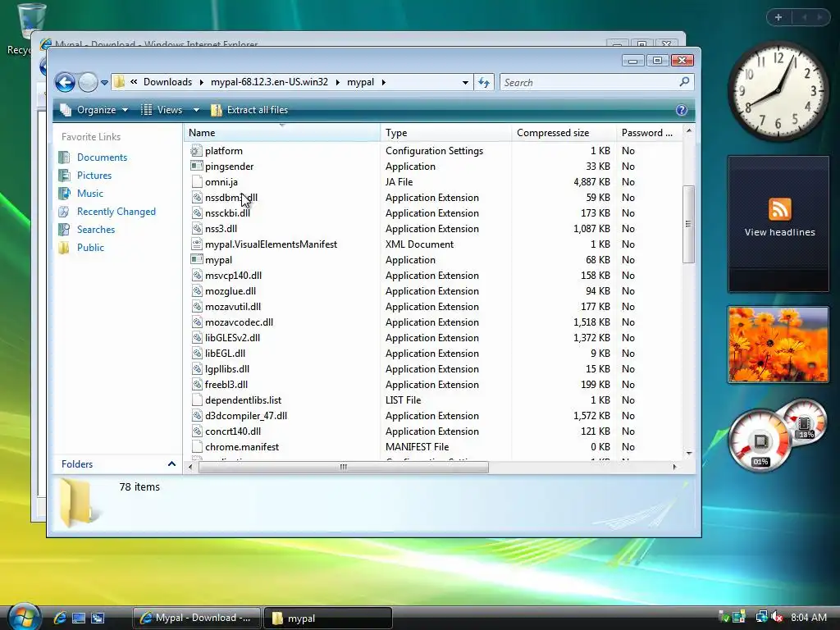Open the recent pages dropdown arrow
This screenshot has height=630, width=840.
[x=104, y=83]
